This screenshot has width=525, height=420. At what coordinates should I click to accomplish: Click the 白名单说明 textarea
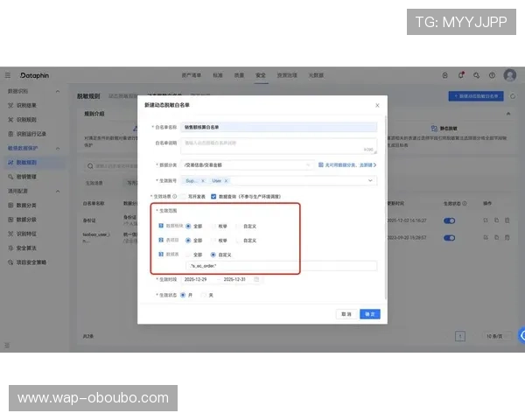coord(278,146)
